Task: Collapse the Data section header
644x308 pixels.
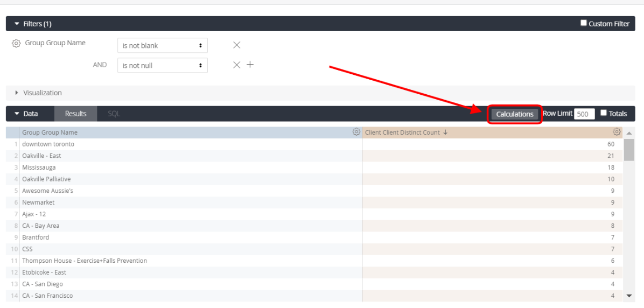Action: [x=26, y=114]
